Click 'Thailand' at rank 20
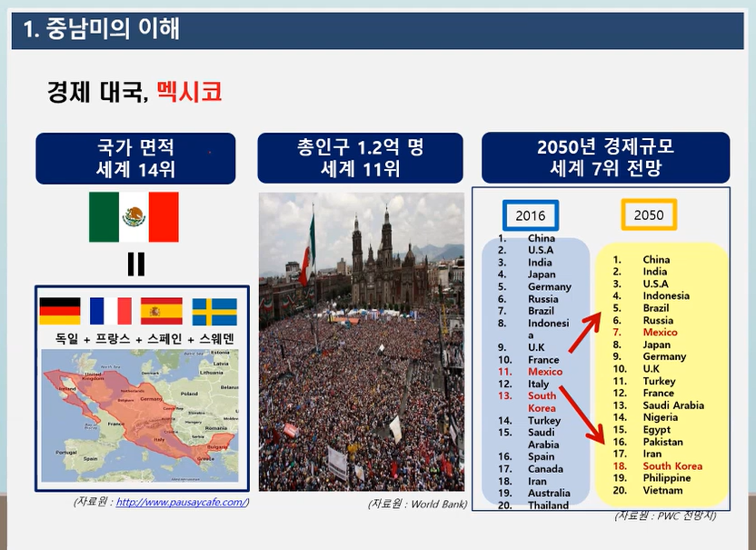The width and height of the screenshot is (756, 550). click(x=548, y=505)
